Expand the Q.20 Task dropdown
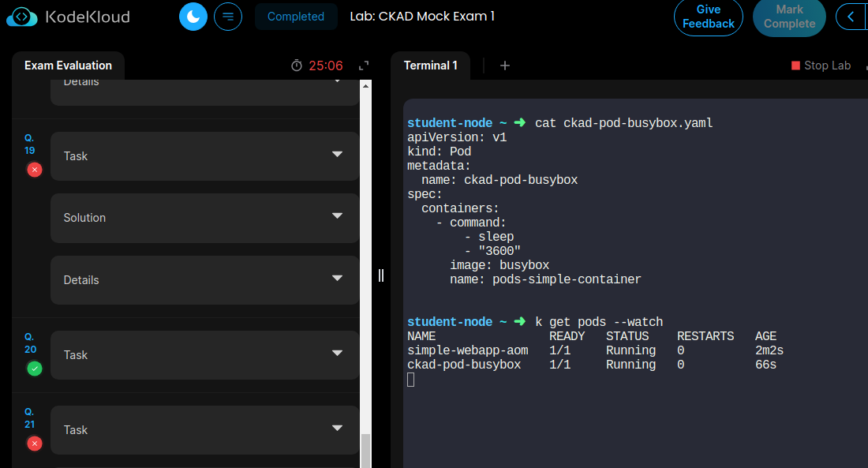868x468 pixels. click(x=204, y=355)
